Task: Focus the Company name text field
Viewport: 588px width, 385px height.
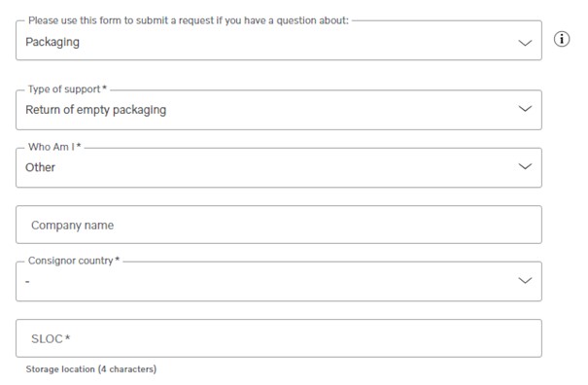Action: point(279,225)
